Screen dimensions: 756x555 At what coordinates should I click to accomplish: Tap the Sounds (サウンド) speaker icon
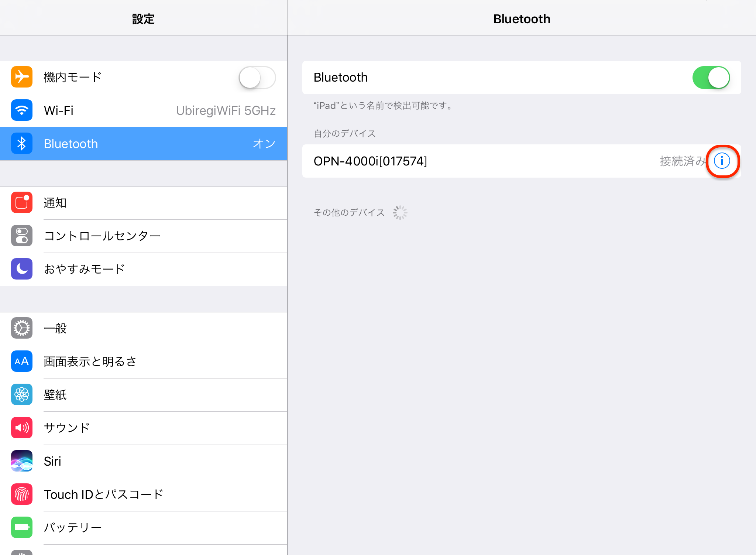click(22, 428)
